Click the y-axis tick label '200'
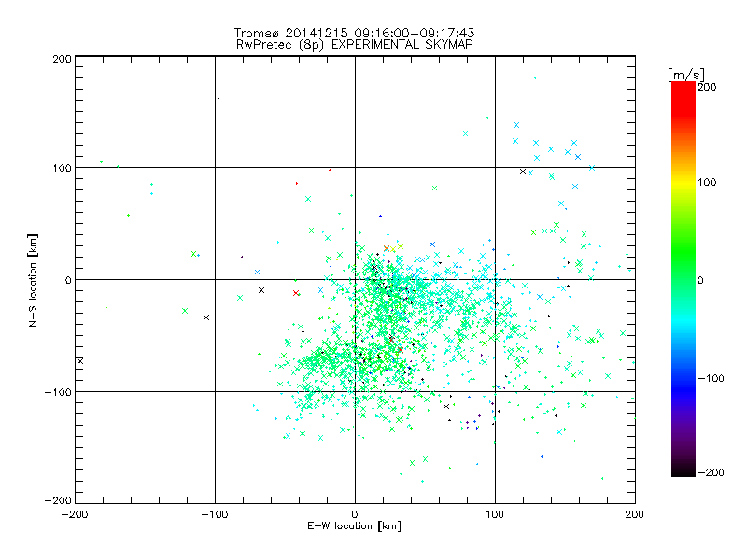Image resolution: width=747 pixels, height=560 pixels. (63, 59)
